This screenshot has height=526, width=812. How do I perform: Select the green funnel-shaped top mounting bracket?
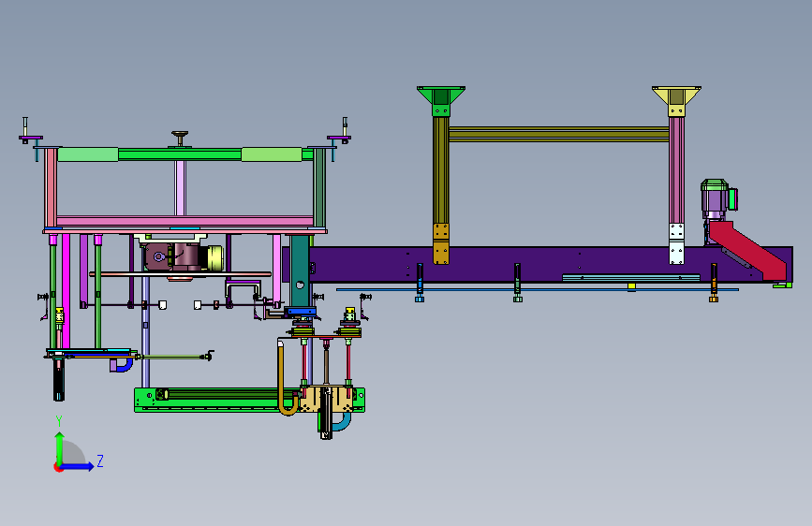[x=441, y=101]
